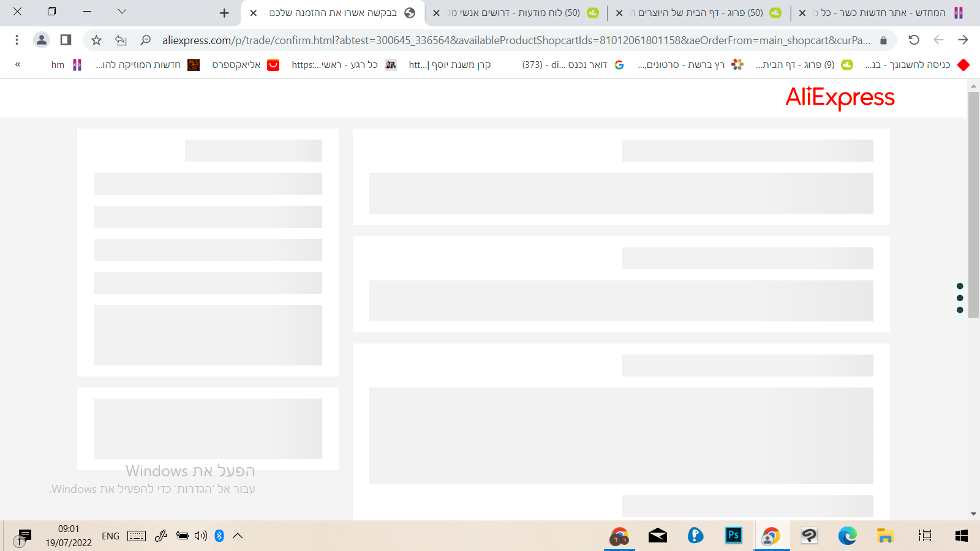The width and height of the screenshot is (980, 551).
Task: Close the 'פרוג - דף הבית של היוצרים' tab
Action: (x=619, y=13)
